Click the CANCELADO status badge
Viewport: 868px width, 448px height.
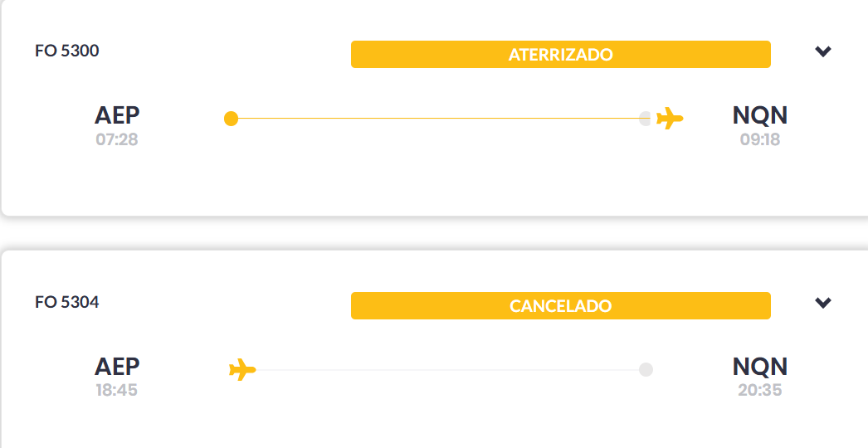coord(560,305)
